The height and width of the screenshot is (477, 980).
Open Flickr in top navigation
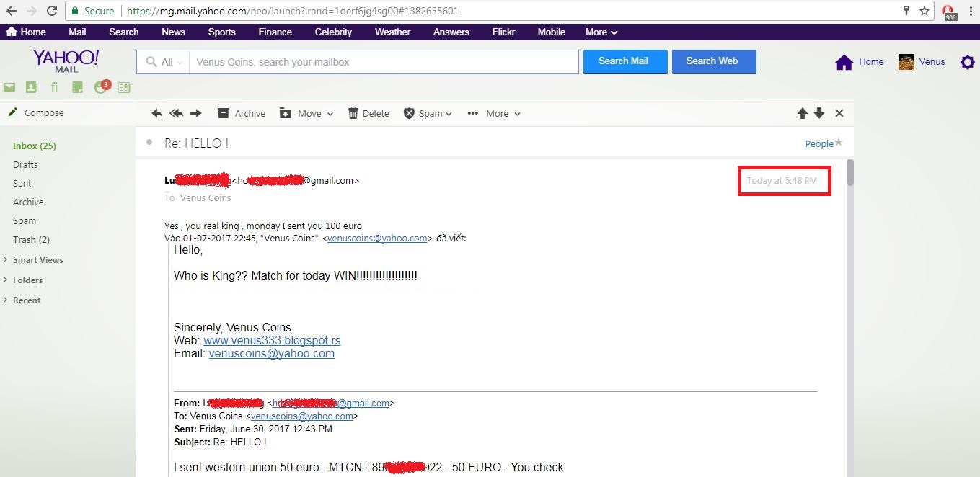point(503,32)
